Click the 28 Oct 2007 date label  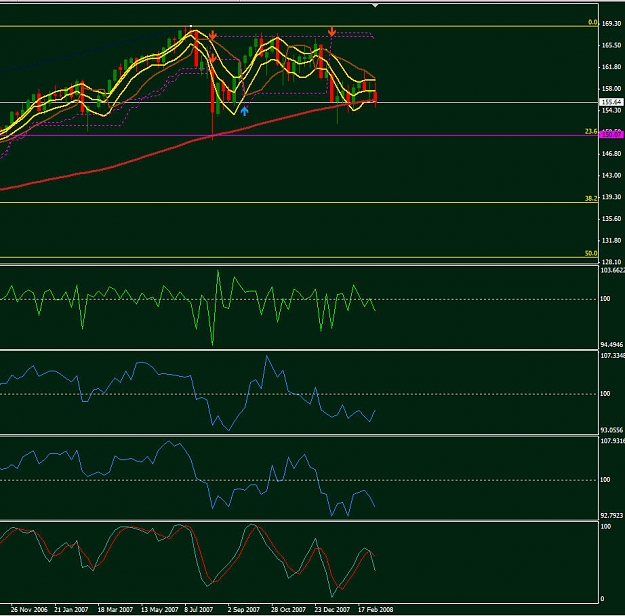(288, 610)
